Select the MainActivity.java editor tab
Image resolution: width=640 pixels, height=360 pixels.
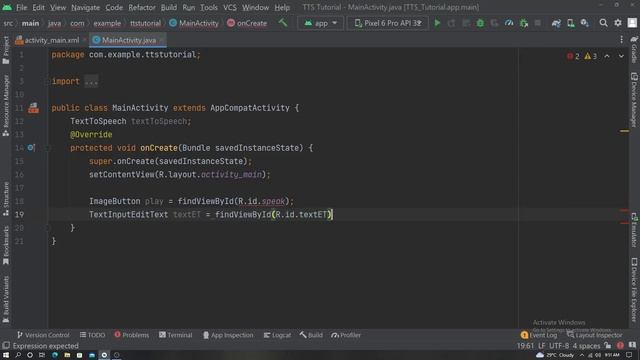128,40
